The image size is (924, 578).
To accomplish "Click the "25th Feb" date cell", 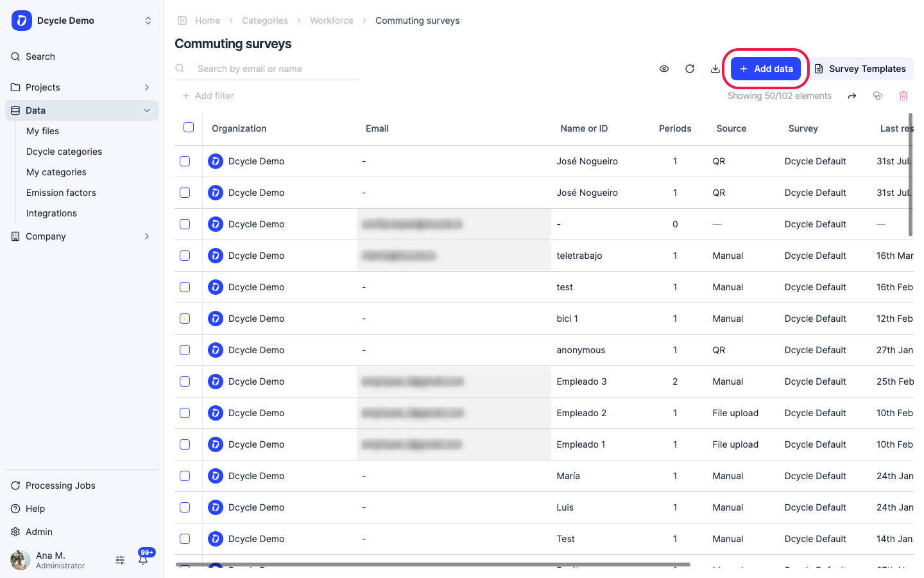I will [895, 381].
